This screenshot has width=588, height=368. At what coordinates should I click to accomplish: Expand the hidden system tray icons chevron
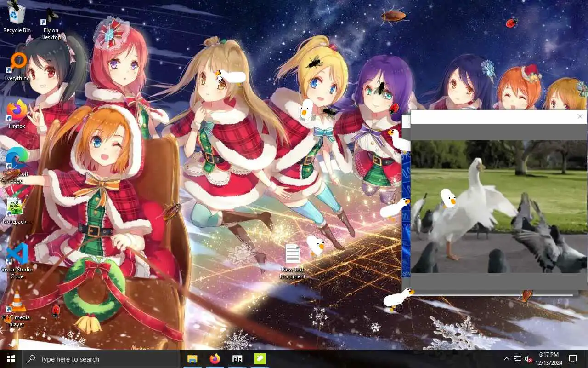506,359
